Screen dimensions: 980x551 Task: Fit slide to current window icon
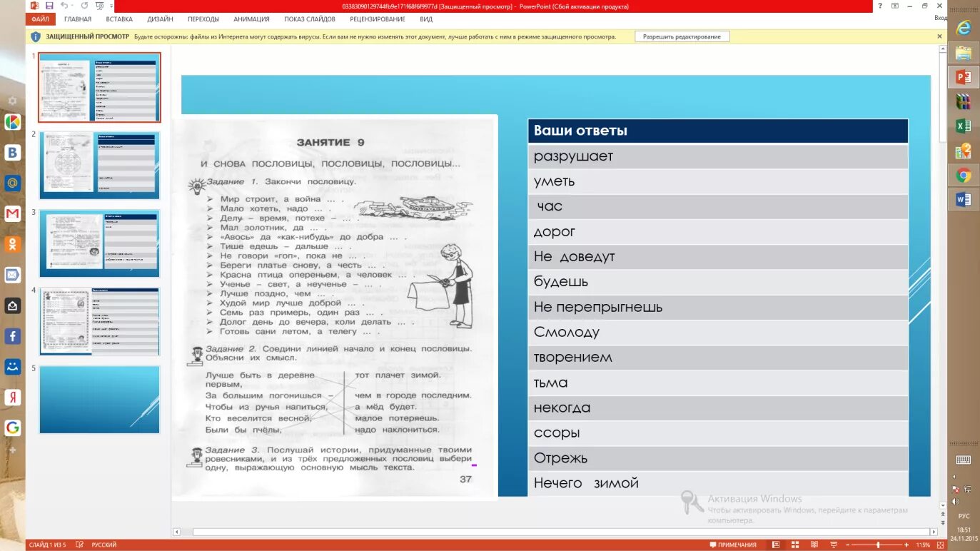[939, 545]
